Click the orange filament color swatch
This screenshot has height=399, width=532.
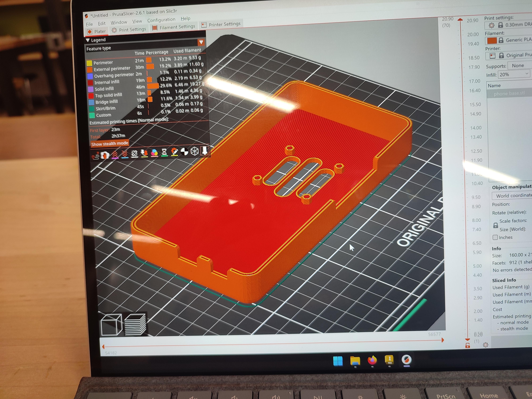coord(492,41)
